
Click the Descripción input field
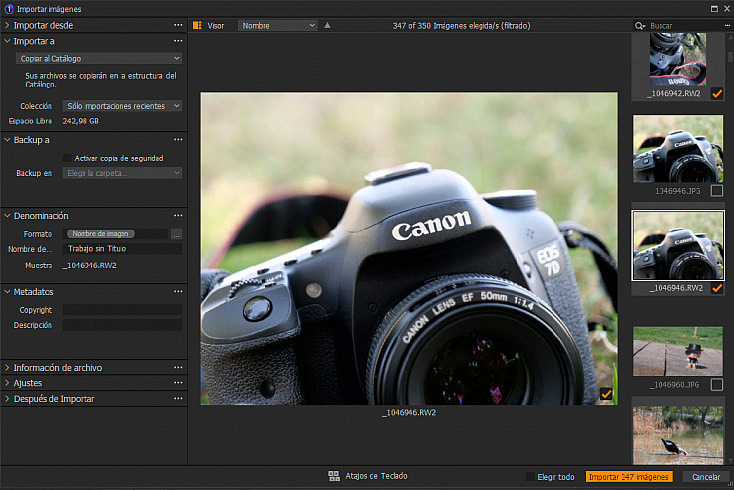coord(122,325)
